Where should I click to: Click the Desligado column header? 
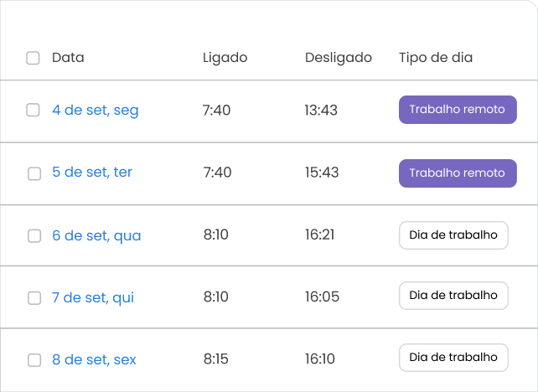coord(338,58)
